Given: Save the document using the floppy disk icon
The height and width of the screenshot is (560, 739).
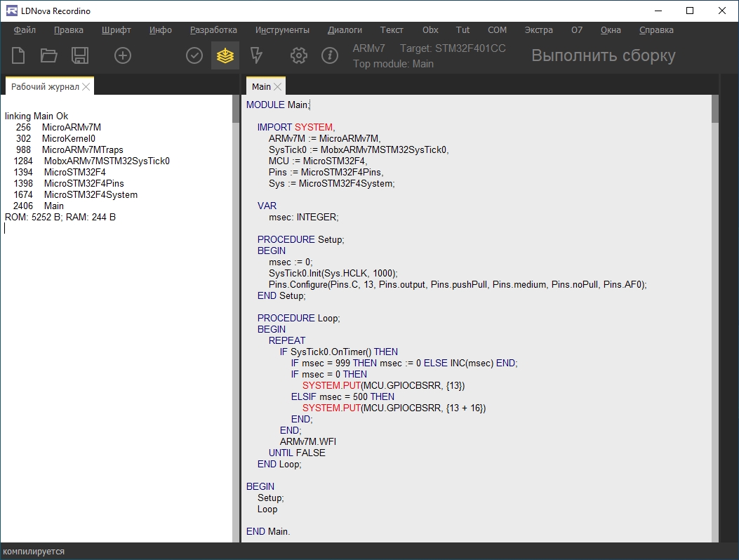Looking at the screenshot, I should [80, 55].
